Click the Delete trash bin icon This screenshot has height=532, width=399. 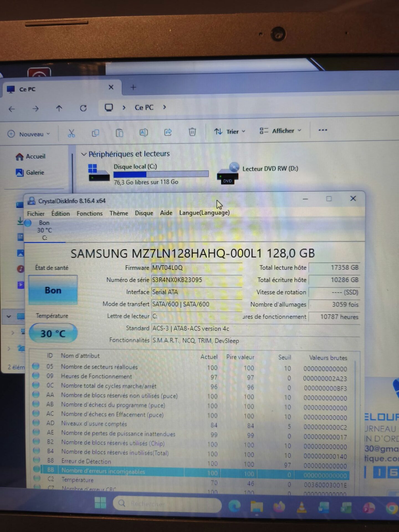tap(192, 132)
